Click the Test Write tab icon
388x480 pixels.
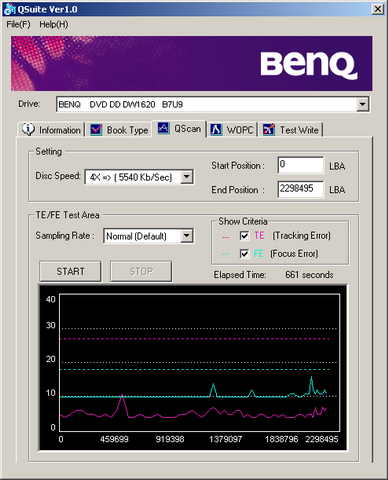pyautogui.click(x=269, y=129)
